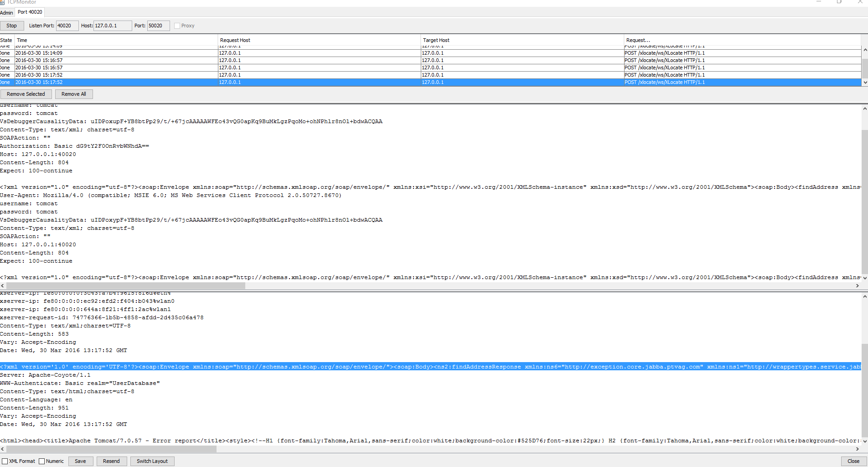Viewport: 868px width, 467px height.
Task: Click the Port field showing 50020
Action: pyautogui.click(x=158, y=26)
